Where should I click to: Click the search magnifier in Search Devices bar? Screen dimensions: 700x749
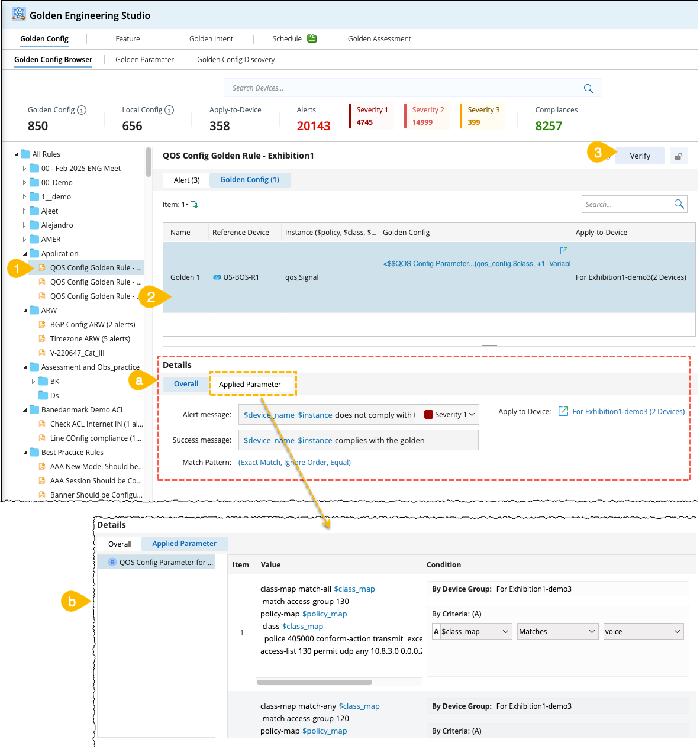[x=588, y=88]
